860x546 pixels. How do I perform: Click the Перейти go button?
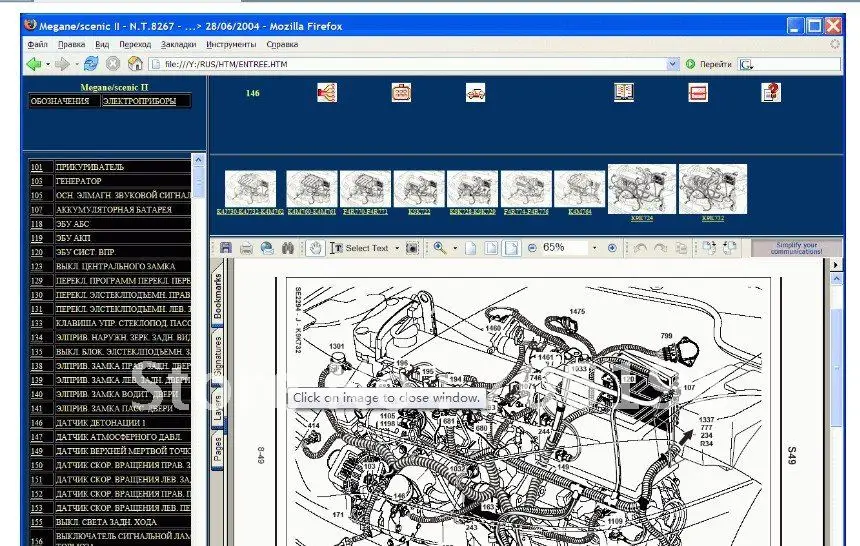click(x=709, y=64)
